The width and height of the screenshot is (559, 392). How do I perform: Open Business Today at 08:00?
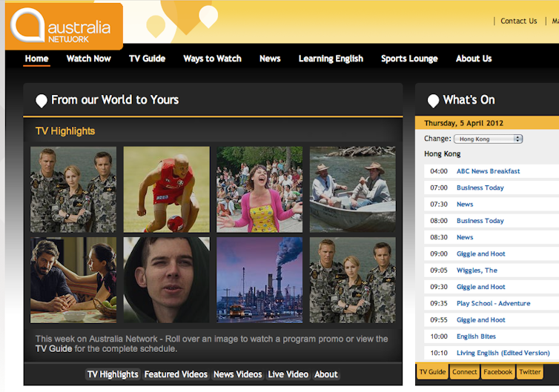(x=480, y=221)
